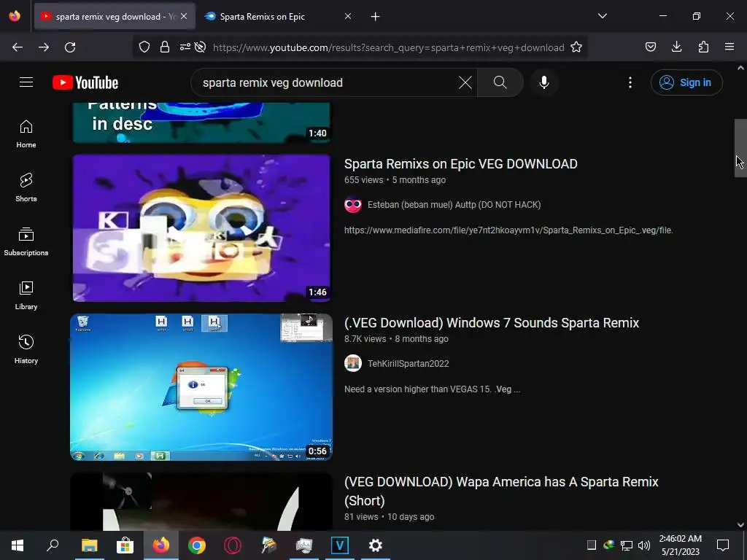747x560 pixels.
Task: Open system volume speaker icon
Action: click(x=643, y=545)
